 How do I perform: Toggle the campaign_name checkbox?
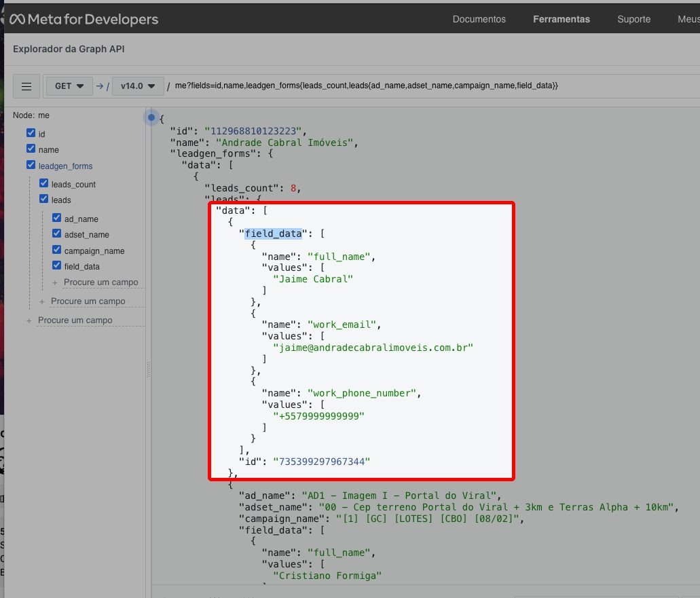point(56,250)
